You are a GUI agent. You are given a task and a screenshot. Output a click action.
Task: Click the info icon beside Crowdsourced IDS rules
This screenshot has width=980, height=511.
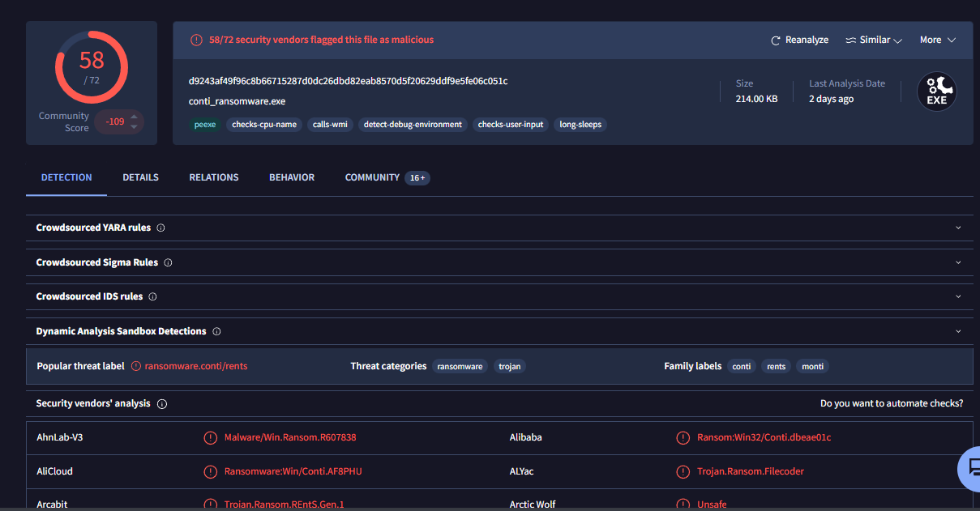[152, 297]
